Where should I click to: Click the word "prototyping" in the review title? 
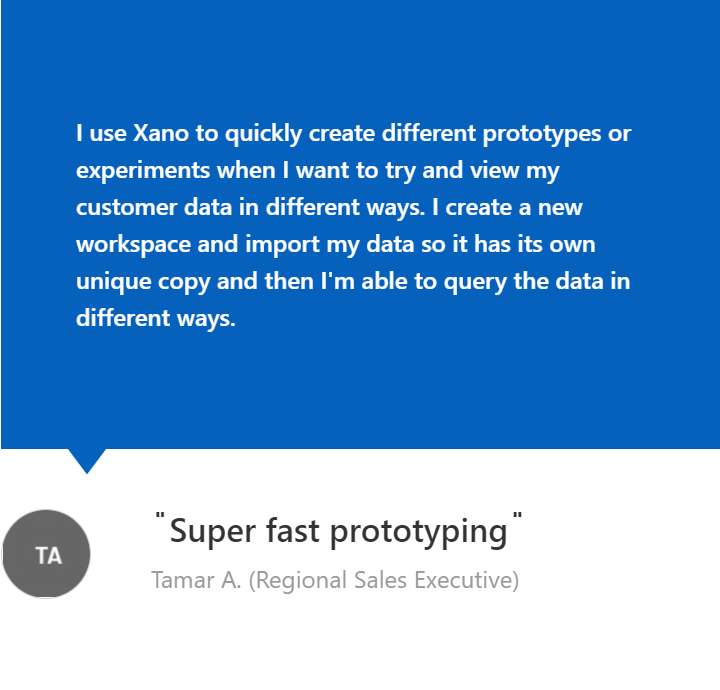418,533
